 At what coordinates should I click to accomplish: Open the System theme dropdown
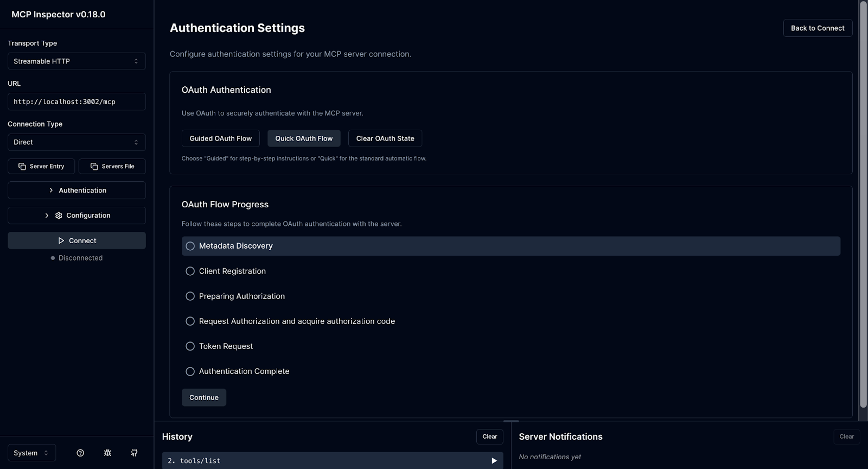[x=31, y=453]
